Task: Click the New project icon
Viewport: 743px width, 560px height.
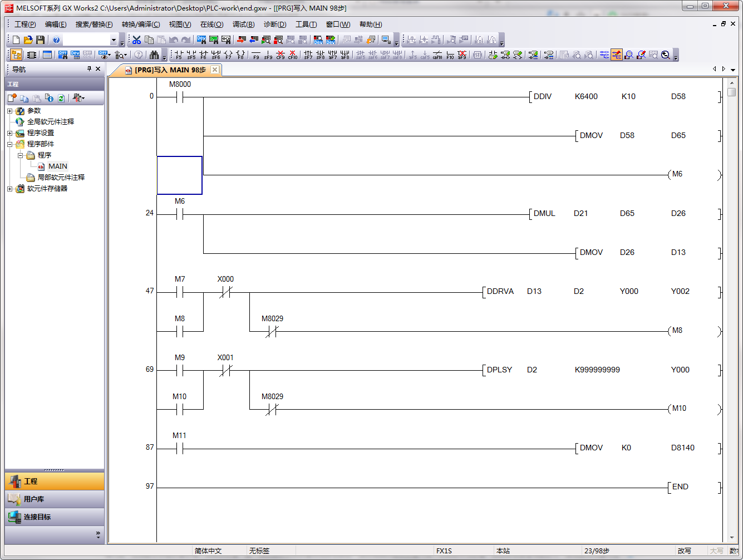Action: coord(16,40)
